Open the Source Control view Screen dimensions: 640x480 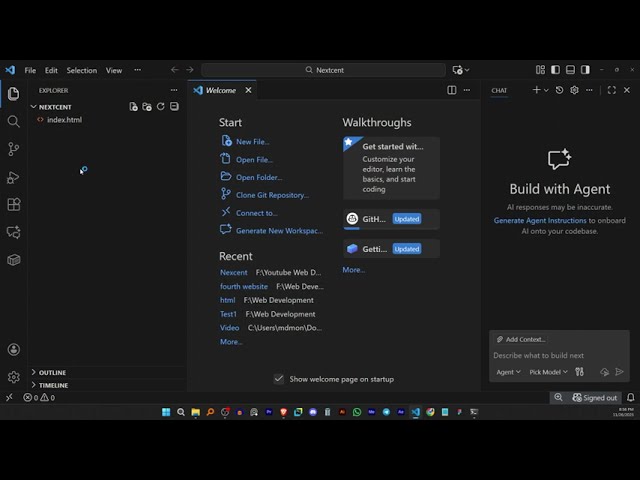[13, 149]
